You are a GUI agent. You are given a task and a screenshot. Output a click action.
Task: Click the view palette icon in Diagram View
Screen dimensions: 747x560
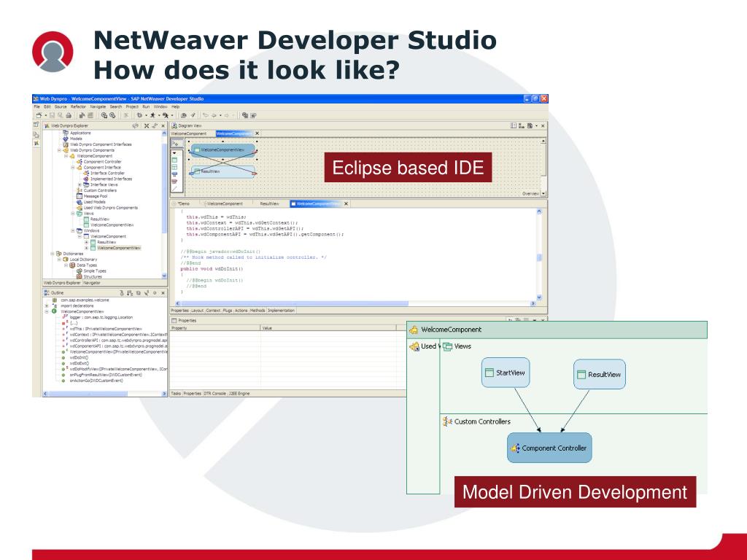pos(174,160)
